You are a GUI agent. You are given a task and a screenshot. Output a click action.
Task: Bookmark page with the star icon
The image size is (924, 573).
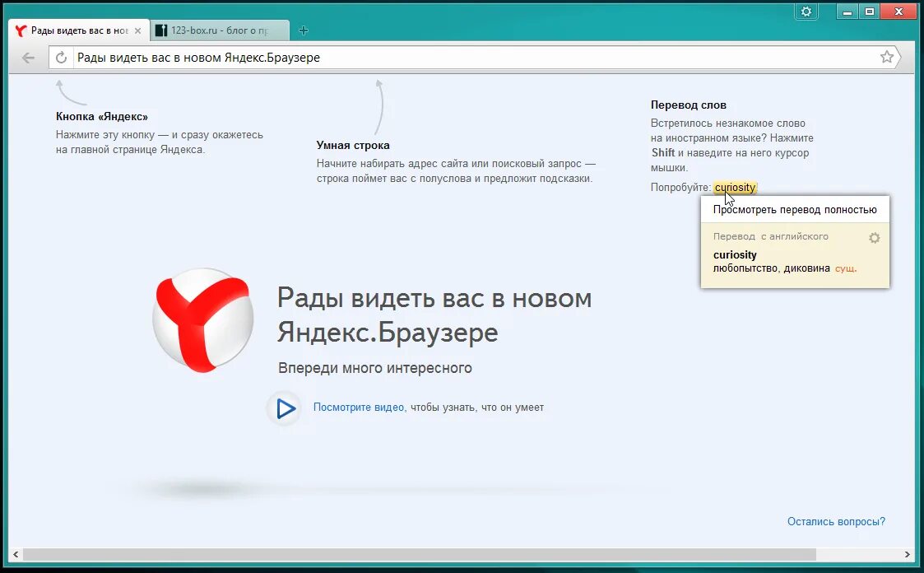click(886, 57)
